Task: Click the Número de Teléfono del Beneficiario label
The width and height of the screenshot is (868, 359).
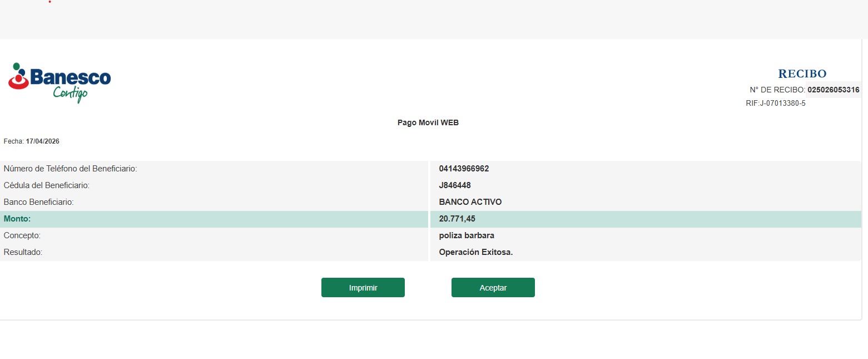Action: 70,169
